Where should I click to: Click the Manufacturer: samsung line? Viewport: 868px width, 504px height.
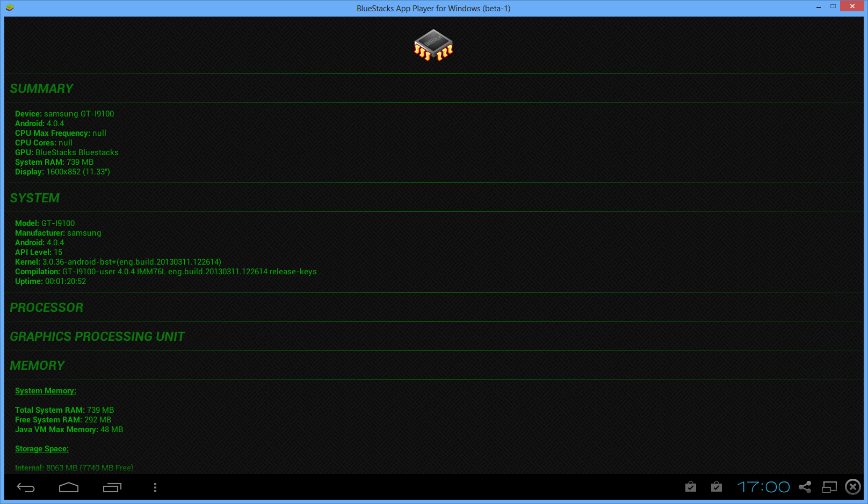(58, 233)
